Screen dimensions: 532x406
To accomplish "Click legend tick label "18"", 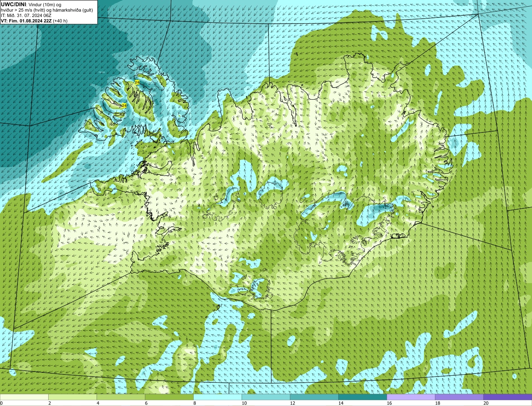I will [x=437, y=403].
